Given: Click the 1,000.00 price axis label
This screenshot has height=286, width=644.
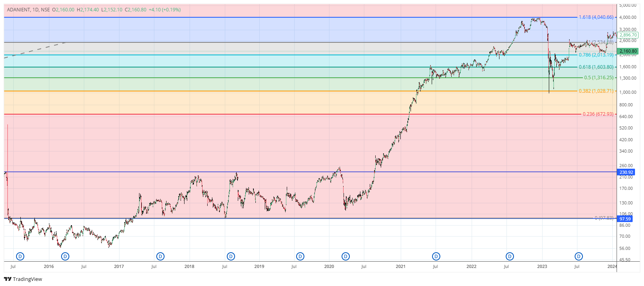Looking at the screenshot, I should (x=628, y=92).
